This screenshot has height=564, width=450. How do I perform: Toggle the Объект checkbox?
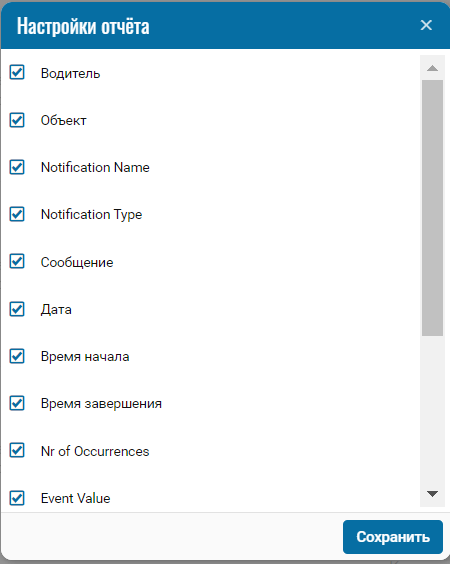coord(17,120)
